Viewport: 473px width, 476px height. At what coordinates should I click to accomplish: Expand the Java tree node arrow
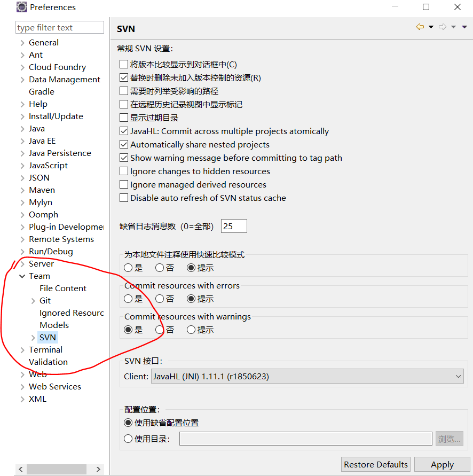[x=22, y=129]
